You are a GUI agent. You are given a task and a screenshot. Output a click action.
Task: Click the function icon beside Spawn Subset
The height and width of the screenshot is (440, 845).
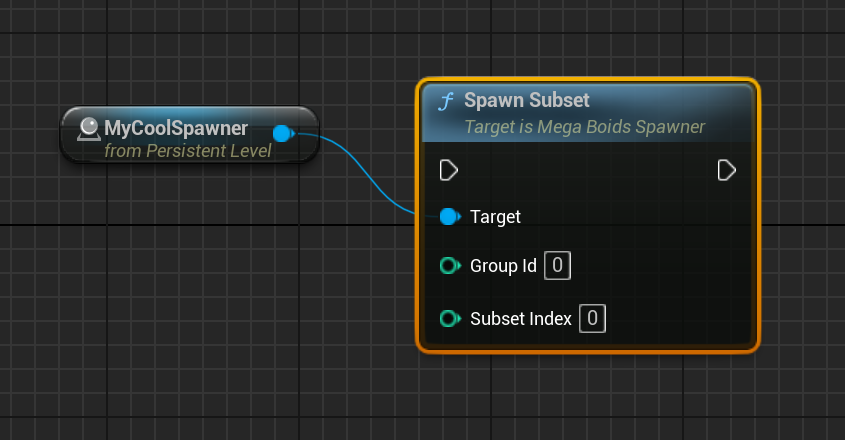click(x=447, y=102)
